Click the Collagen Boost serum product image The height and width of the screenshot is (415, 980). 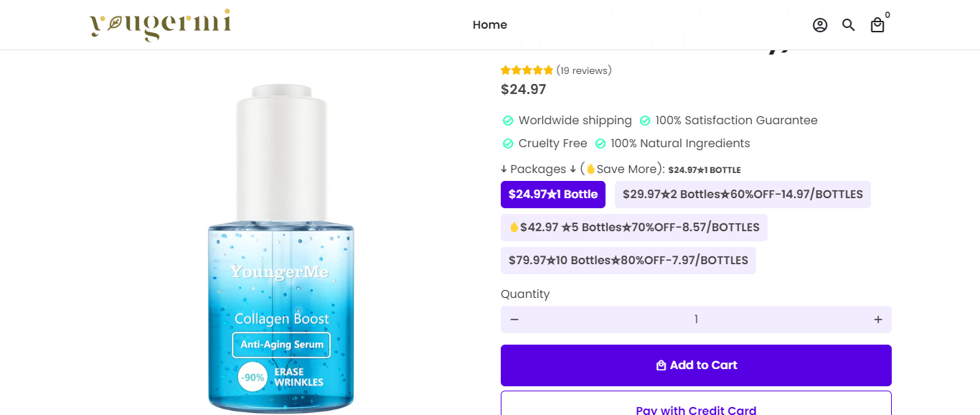click(281, 248)
